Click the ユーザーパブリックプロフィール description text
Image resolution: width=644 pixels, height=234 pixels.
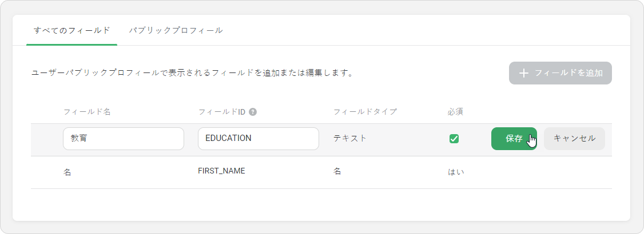(x=192, y=74)
